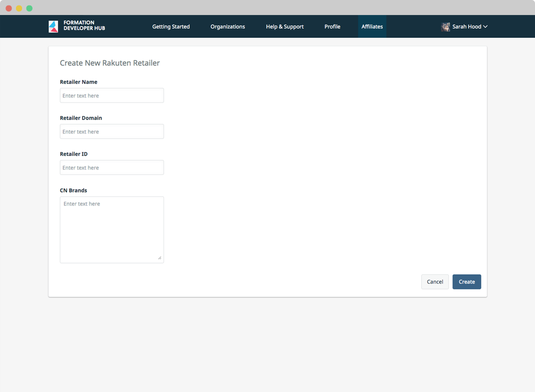Screen dimensions: 535x392
Task: Click the Create button
Action: tap(467, 282)
